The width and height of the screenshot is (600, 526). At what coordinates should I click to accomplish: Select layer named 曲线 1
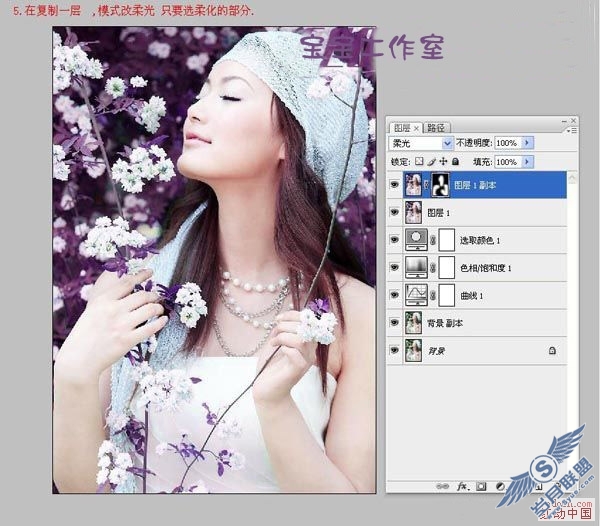pyautogui.click(x=471, y=295)
